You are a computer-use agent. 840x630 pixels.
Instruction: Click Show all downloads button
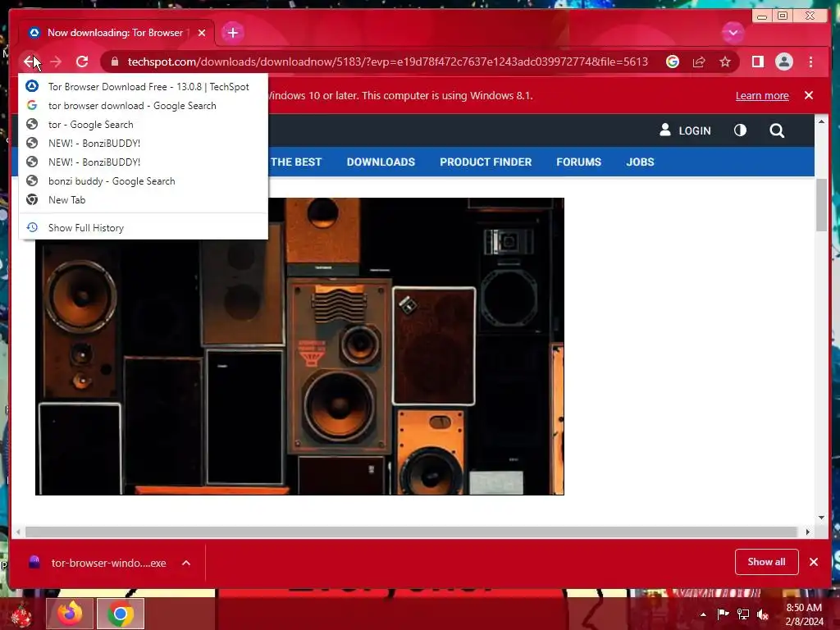click(x=766, y=561)
